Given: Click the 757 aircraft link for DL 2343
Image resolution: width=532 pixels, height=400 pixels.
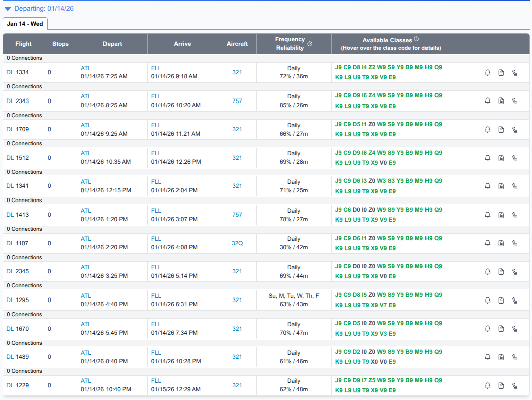Looking at the screenshot, I should (x=237, y=101).
